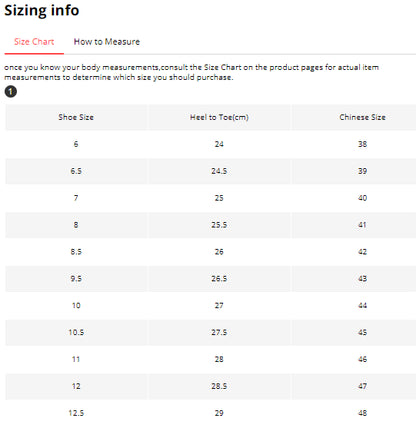Click the Sizing info heading
This screenshot has height=438, width=416.
pos(42,11)
